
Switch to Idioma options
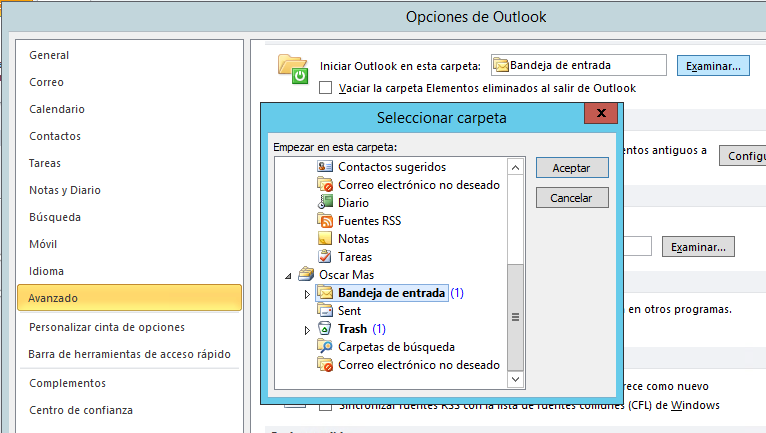pos(129,271)
